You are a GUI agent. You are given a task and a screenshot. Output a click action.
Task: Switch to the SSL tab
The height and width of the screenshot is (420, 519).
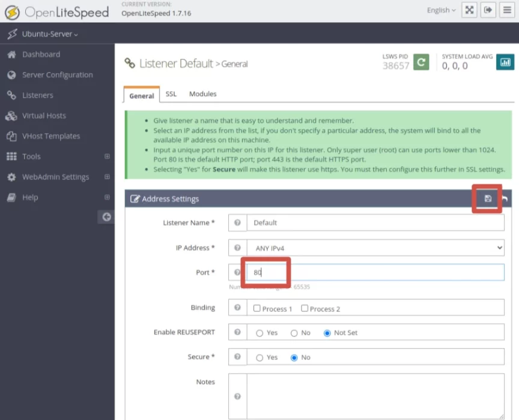pos(171,94)
